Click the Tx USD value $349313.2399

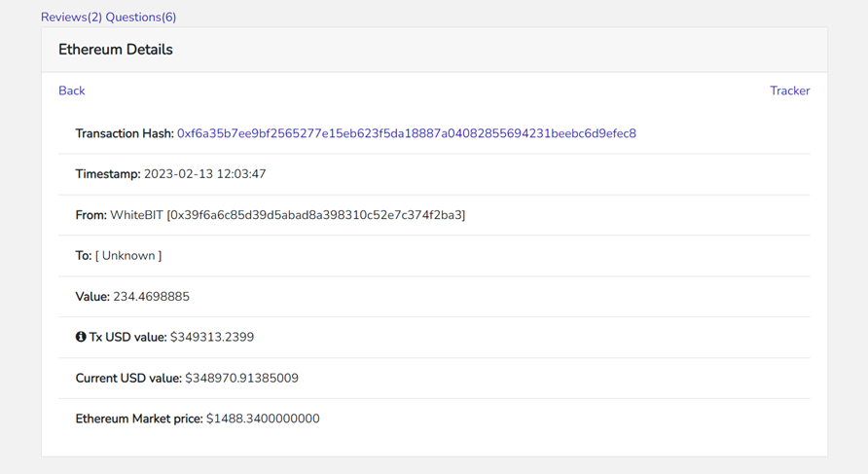click(x=212, y=337)
